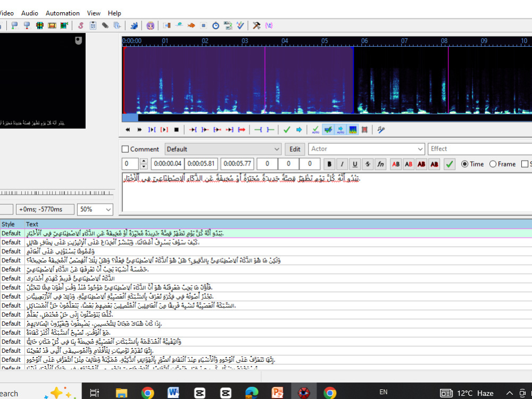Run the Spell Checker icon
The image size is (532, 399).
240,26
